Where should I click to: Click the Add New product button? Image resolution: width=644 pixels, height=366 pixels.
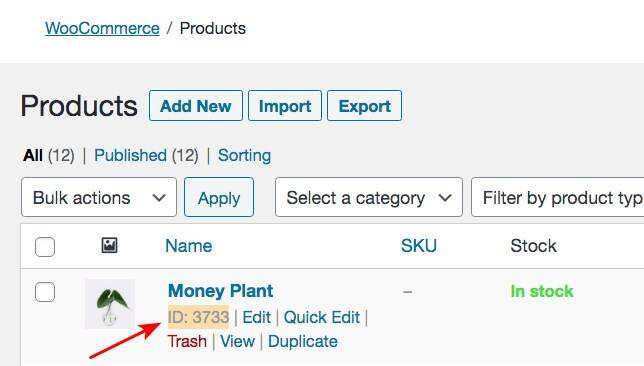tap(196, 106)
